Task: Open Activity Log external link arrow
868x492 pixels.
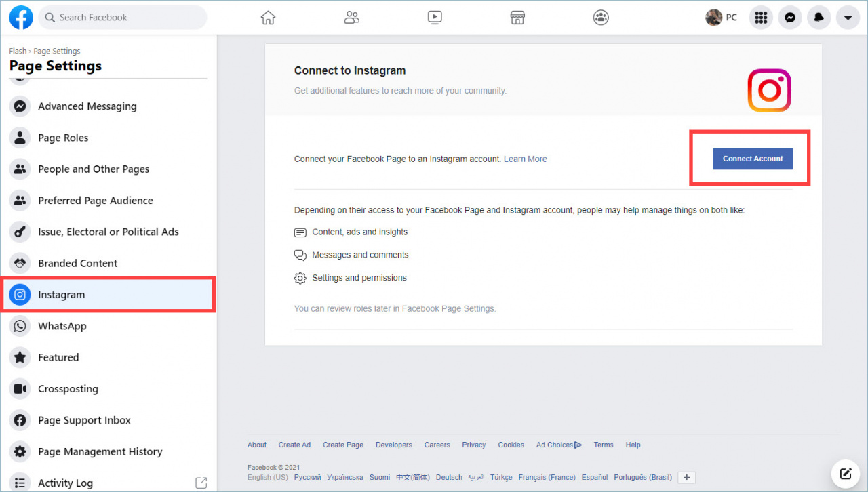Action: pos(201,483)
